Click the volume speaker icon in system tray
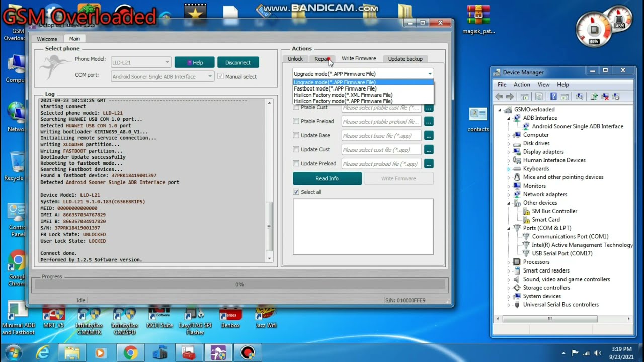644x362 pixels. pyautogui.click(x=598, y=353)
